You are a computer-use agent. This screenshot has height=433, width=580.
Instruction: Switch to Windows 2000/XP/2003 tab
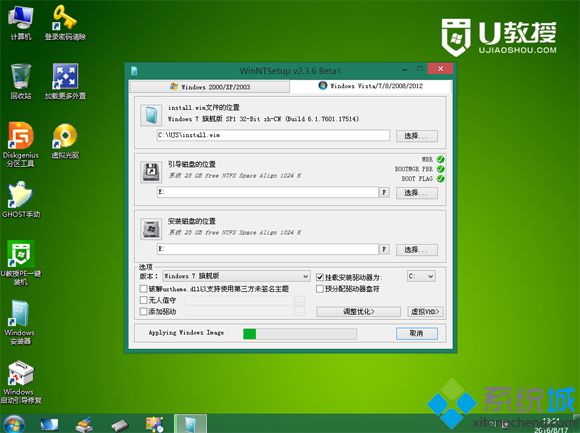pyautogui.click(x=209, y=87)
